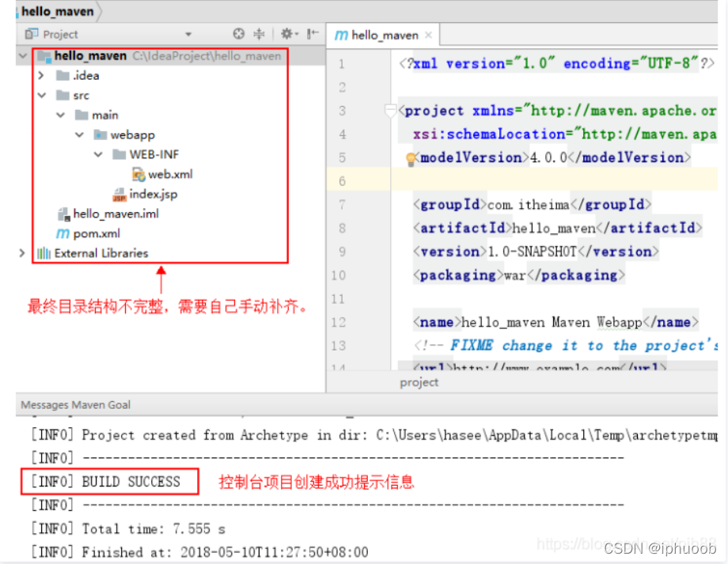Switch to the hello_maven editor tab

click(385, 36)
